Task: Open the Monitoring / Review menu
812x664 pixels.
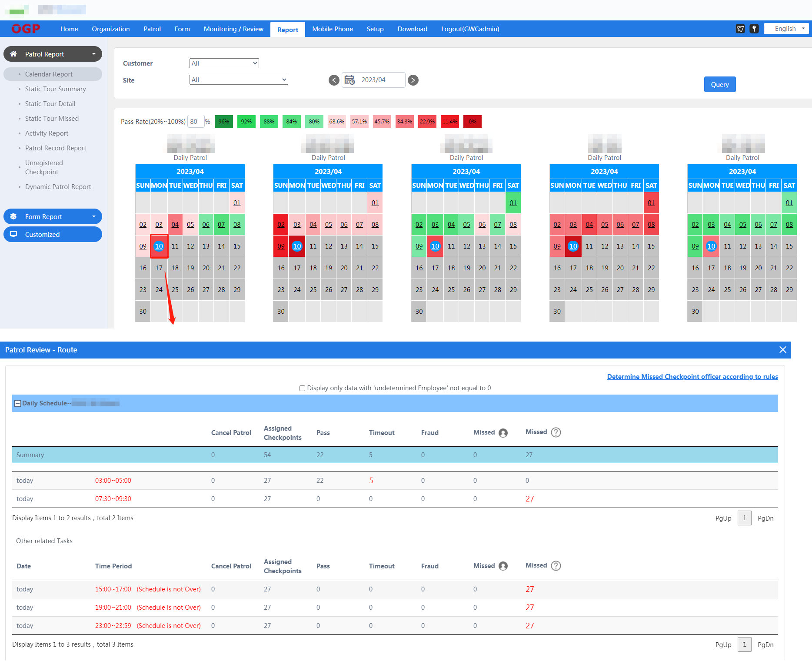Action: point(233,29)
